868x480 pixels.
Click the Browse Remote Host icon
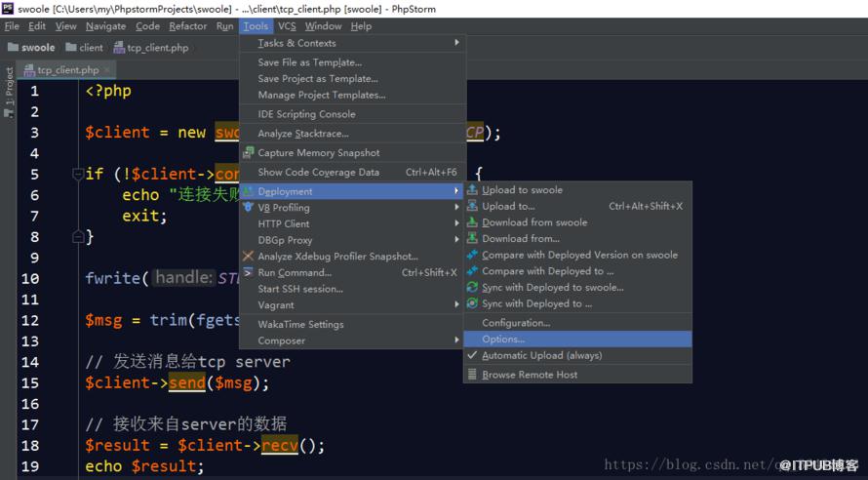pos(472,375)
